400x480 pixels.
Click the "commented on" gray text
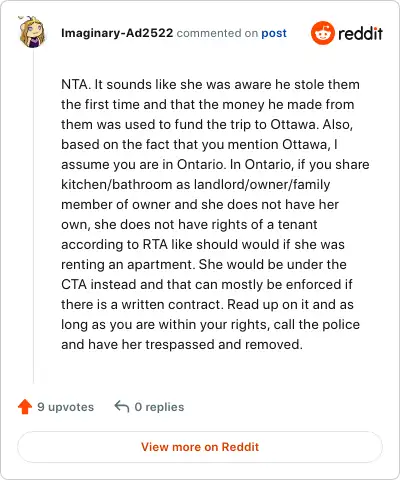pos(217,33)
